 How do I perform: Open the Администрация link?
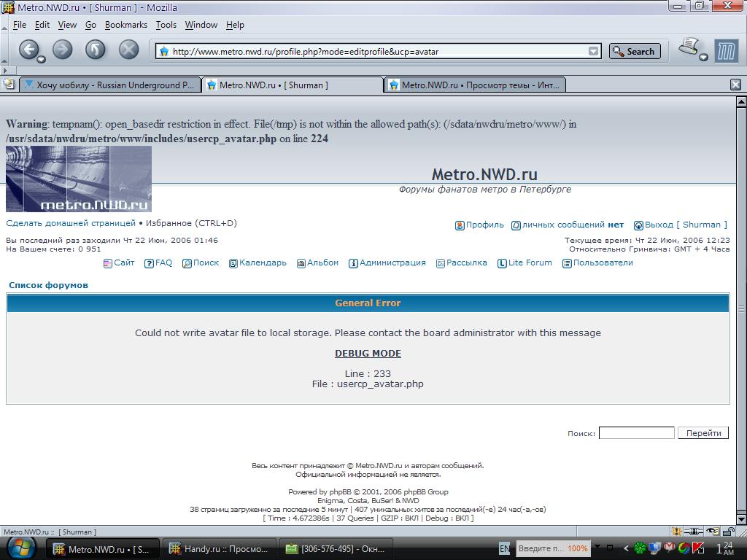pyautogui.click(x=392, y=263)
